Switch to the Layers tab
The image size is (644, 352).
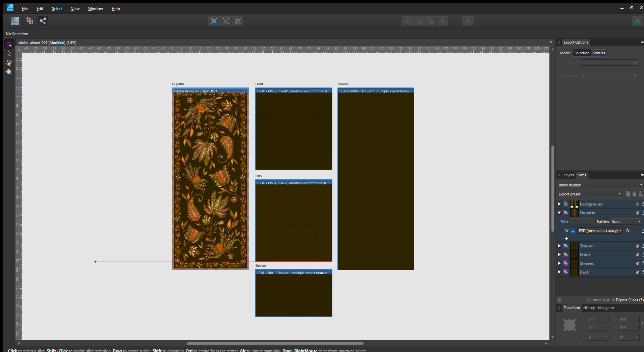tap(569, 175)
